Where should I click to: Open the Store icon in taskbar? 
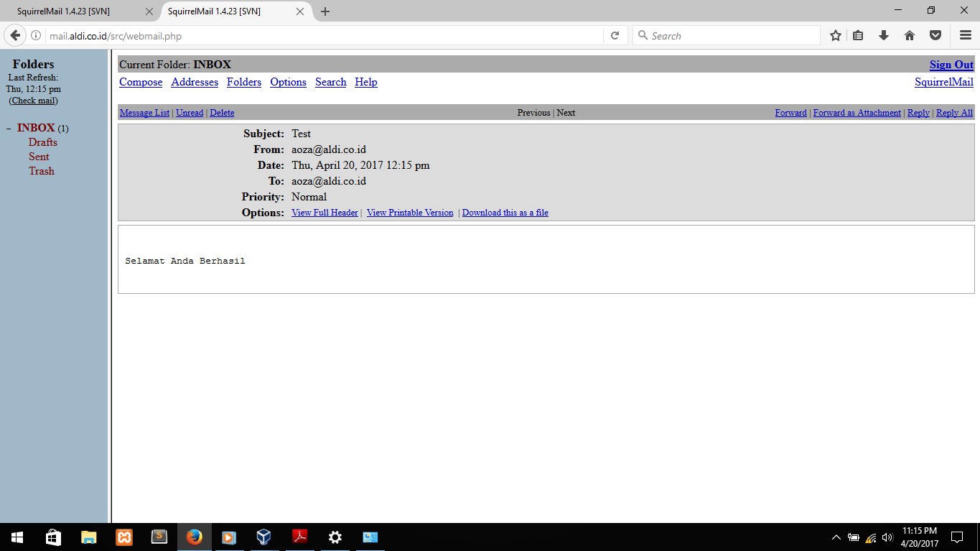53,537
